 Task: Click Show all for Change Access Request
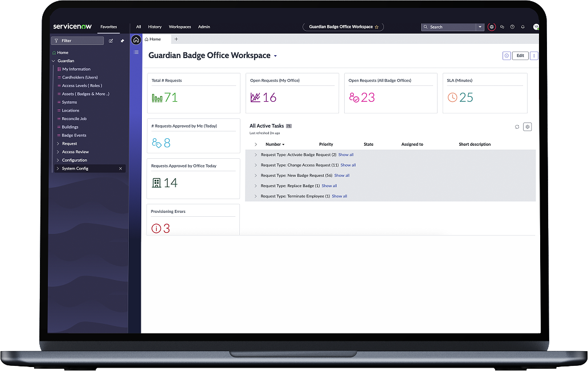coord(348,165)
